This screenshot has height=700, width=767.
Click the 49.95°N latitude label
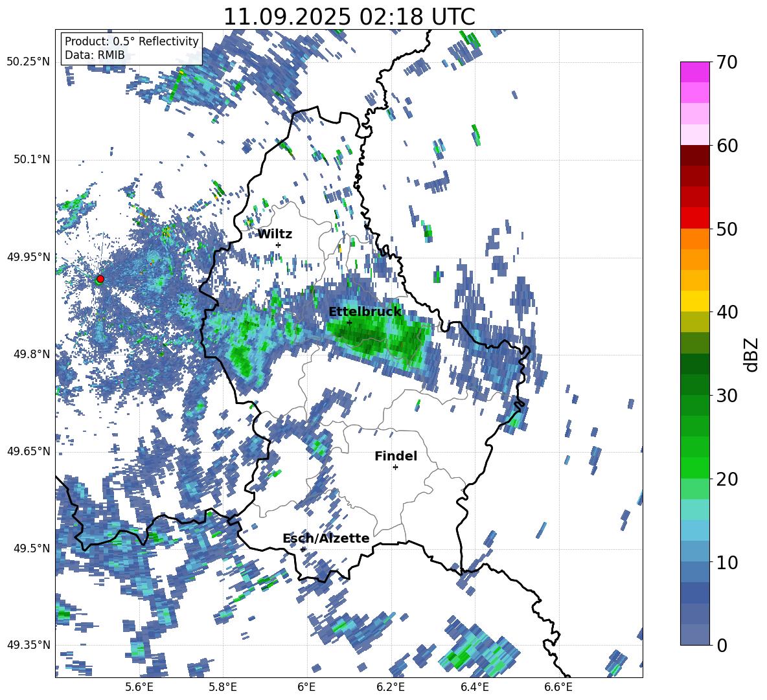pyautogui.click(x=29, y=256)
